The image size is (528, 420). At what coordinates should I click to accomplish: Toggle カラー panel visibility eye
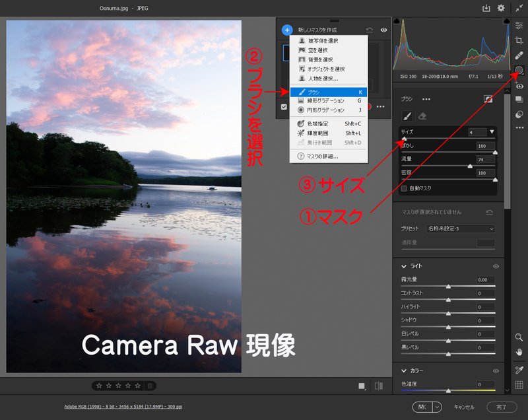(496, 371)
